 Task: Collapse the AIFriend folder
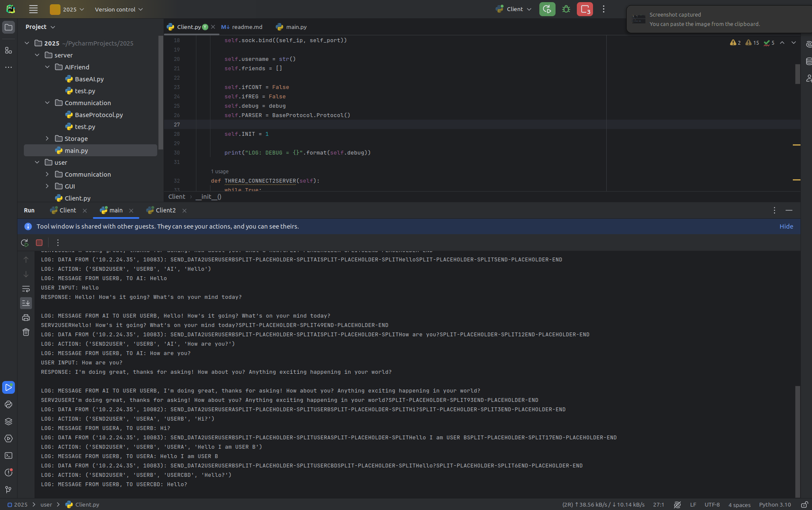(47, 67)
